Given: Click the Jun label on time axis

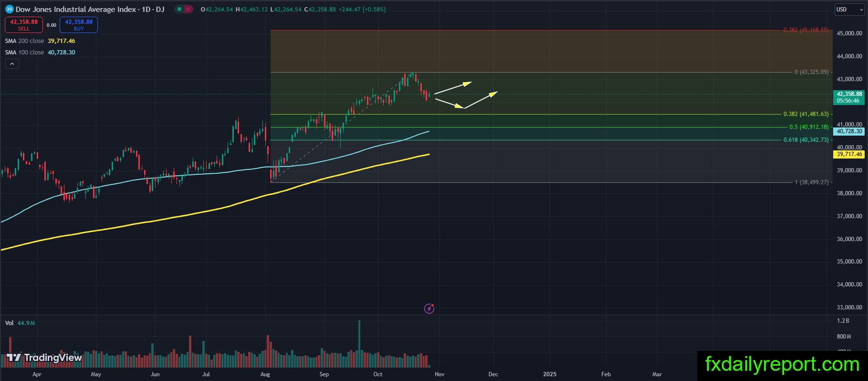Looking at the screenshot, I should pos(155,374).
